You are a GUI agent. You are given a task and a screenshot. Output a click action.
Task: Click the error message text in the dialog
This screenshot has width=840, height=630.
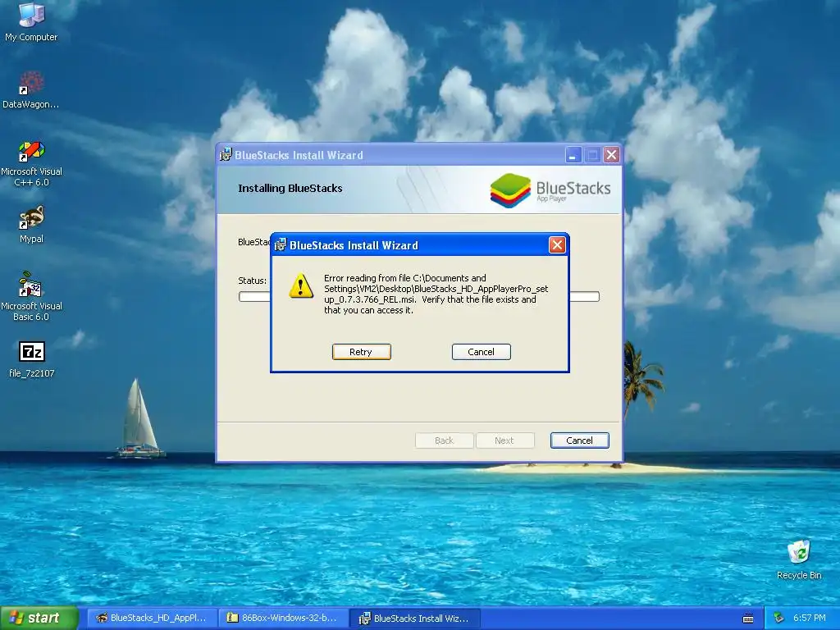coord(436,294)
